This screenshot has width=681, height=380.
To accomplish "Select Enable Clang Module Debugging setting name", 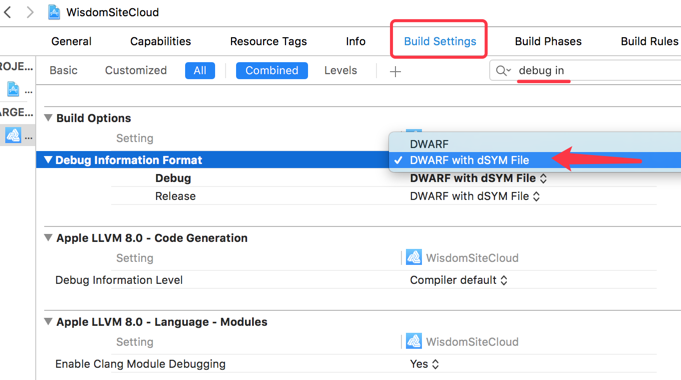I will 140,364.
